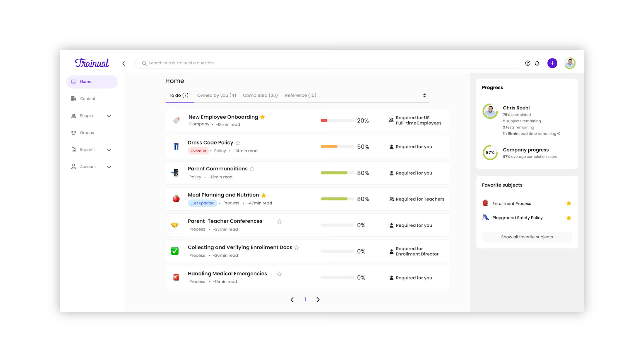Click the purple plus button to create content
The image size is (644, 362).
coord(552,63)
